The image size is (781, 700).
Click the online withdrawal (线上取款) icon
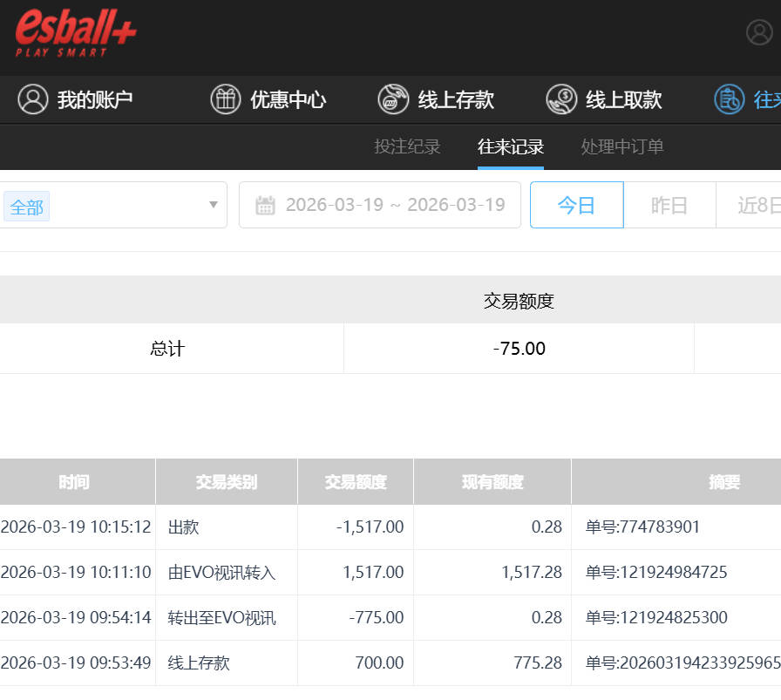tap(561, 99)
